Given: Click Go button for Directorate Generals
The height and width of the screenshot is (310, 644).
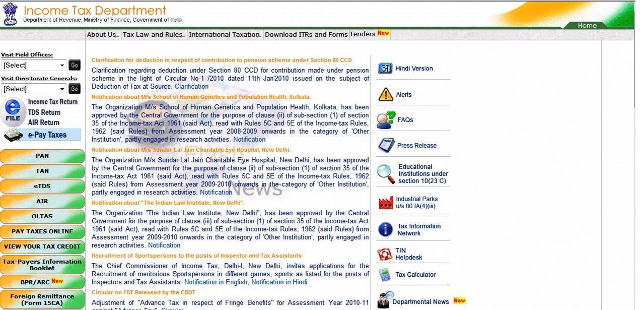Looking at the screenshot, I should (x=75, y=89).
